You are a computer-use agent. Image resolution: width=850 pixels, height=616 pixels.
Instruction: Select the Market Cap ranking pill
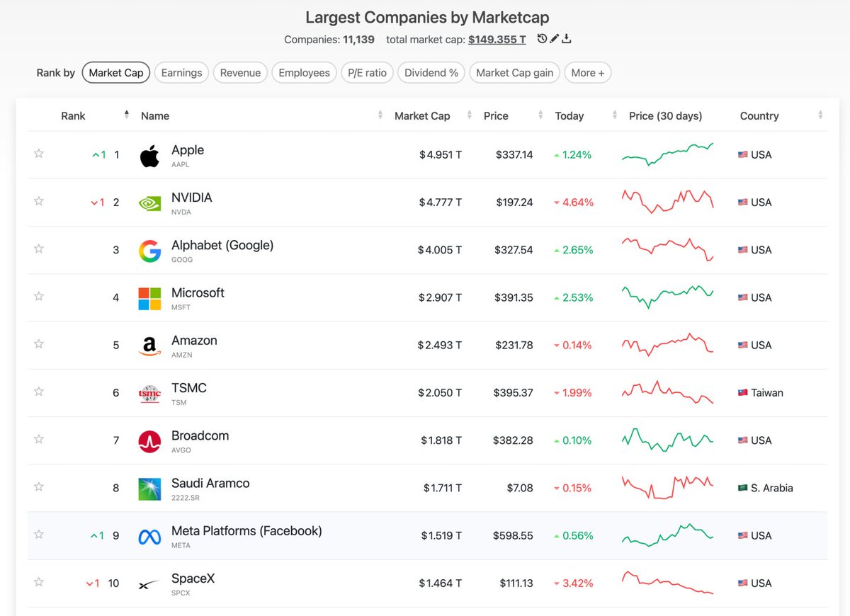pyautogui.click(x=116, y=73)
